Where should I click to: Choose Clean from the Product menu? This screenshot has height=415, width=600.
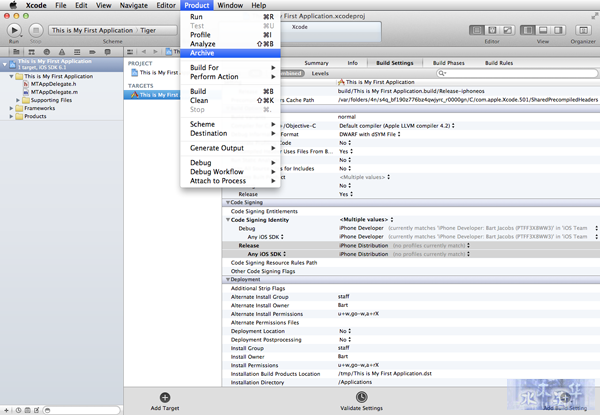click(230, 101)
